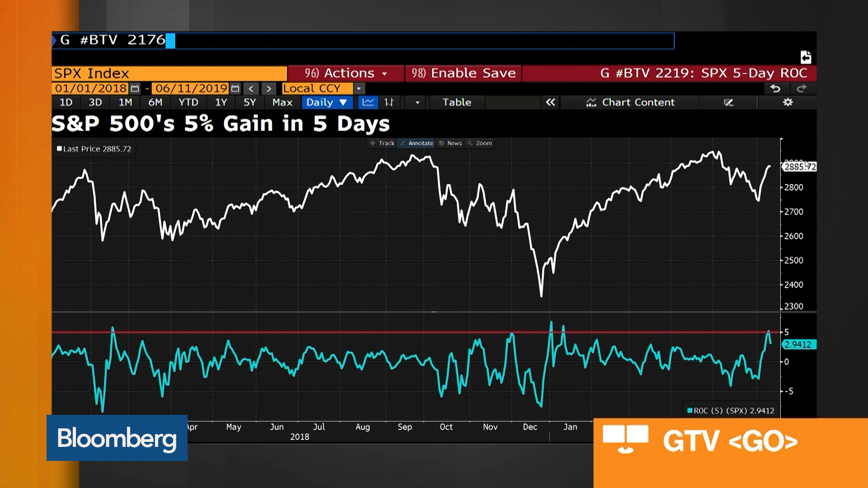868x488 pixels.
Task: Open the Local CCY currency dropdown
Action: (358, 89)
